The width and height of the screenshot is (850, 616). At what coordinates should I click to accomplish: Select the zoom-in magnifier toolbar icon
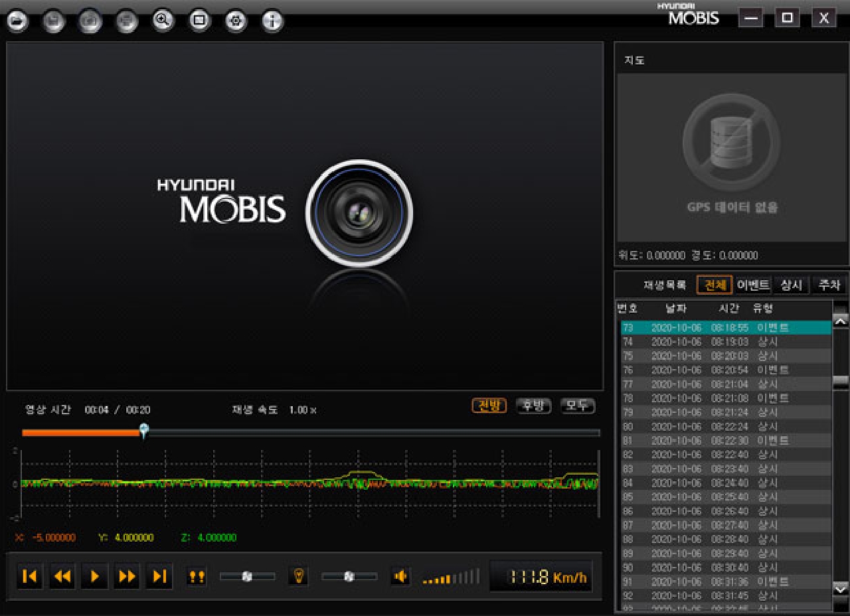point(163,21)
